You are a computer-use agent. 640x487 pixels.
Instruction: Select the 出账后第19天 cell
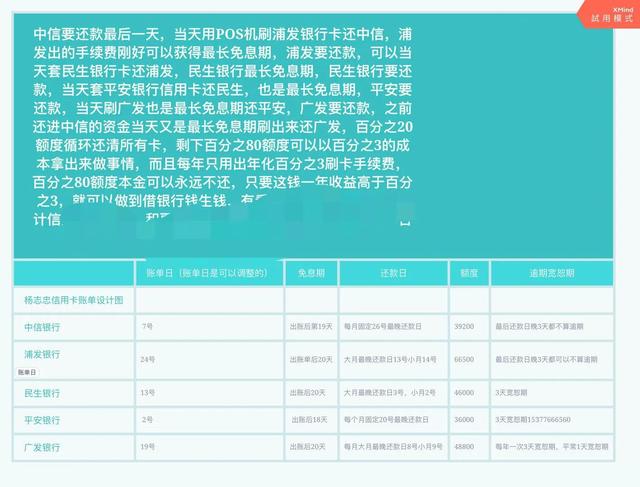[311, 327]
